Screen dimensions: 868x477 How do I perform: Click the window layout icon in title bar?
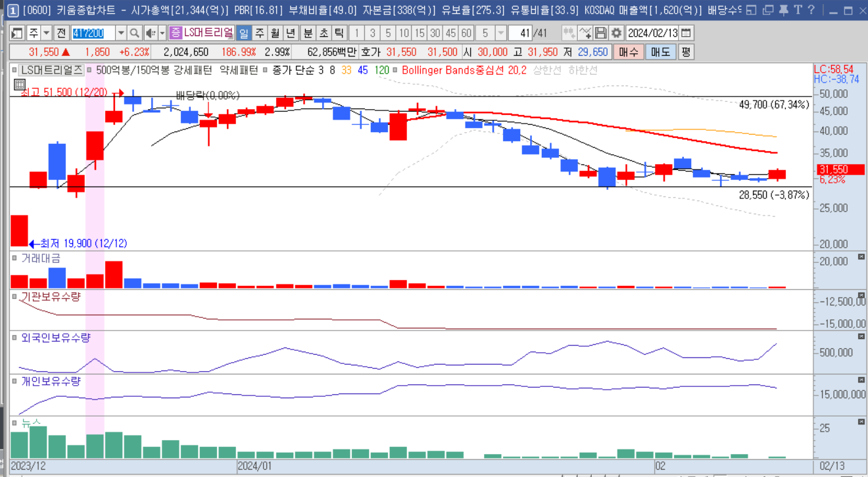[752, 10]
